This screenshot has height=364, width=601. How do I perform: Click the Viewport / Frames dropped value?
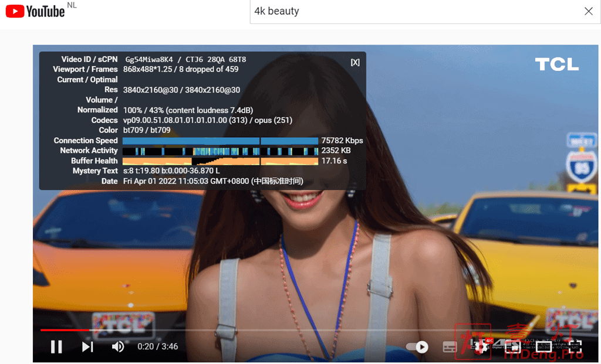tap(181, 69)
